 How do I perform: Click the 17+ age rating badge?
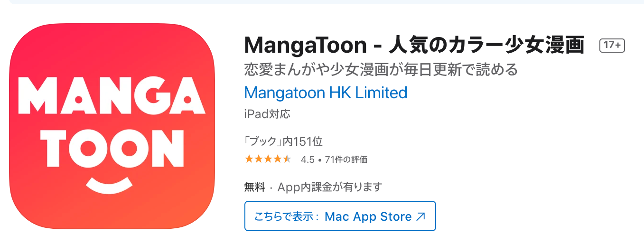[x=612, y=46]
